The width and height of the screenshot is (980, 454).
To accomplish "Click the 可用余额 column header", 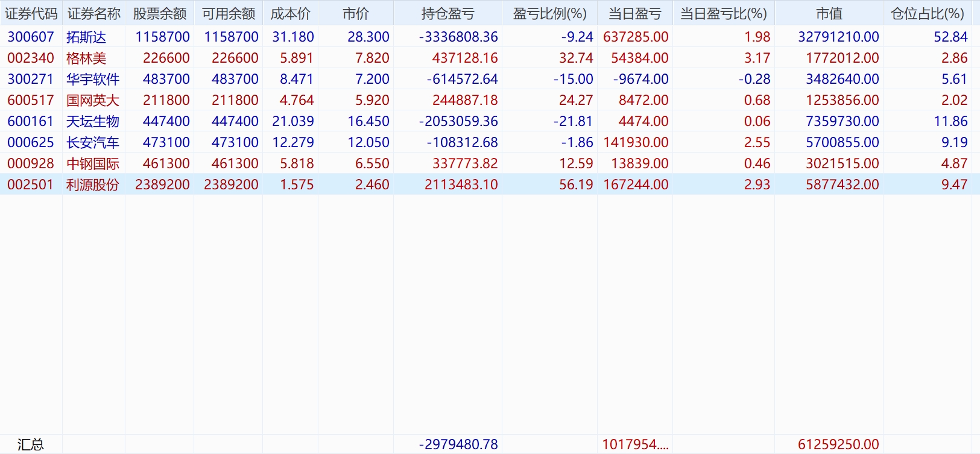I will (x=229, y=13).
